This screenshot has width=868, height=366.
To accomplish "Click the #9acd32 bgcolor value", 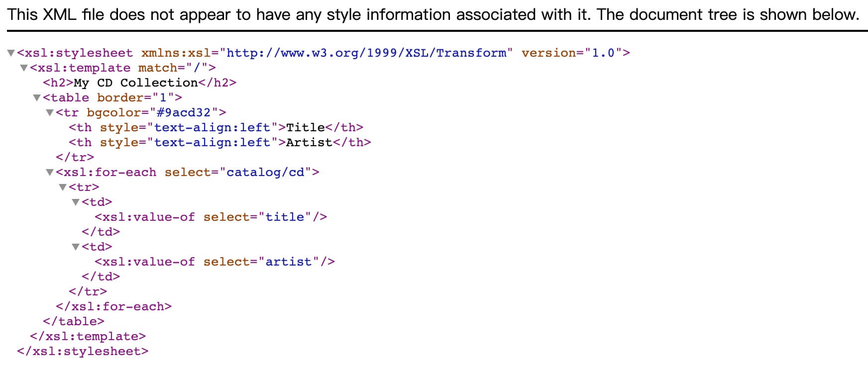I will tap(183, 113).
